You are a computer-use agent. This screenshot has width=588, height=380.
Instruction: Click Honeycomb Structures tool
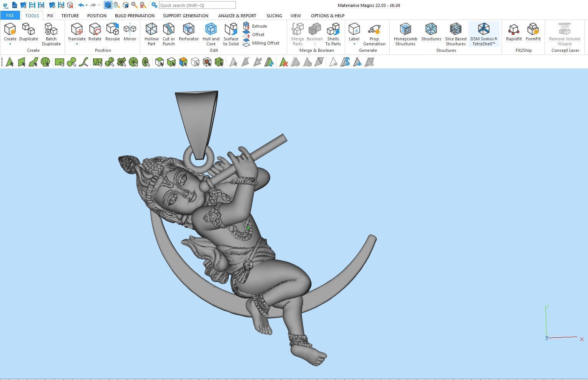405,34
